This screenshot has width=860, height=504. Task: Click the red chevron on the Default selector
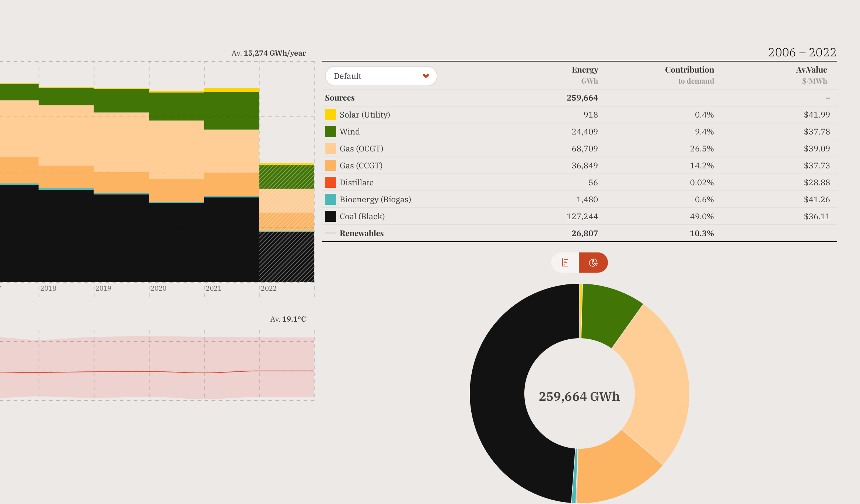click(x=426, y=76)
